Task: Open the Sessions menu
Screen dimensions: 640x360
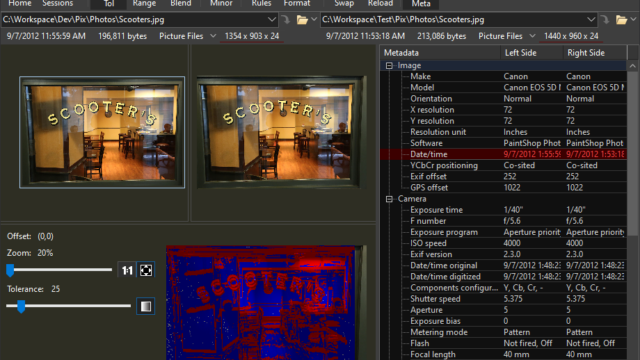Action: (58, 4)
